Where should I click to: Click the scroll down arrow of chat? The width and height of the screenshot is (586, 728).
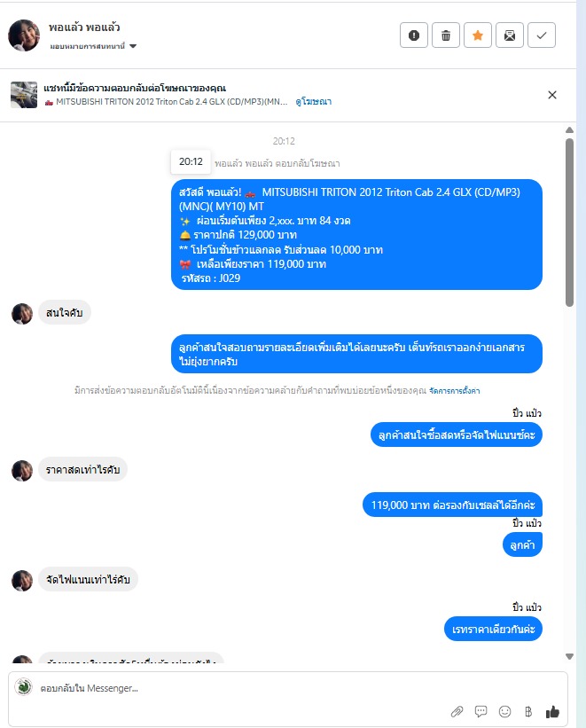click(x=570, y=656)
